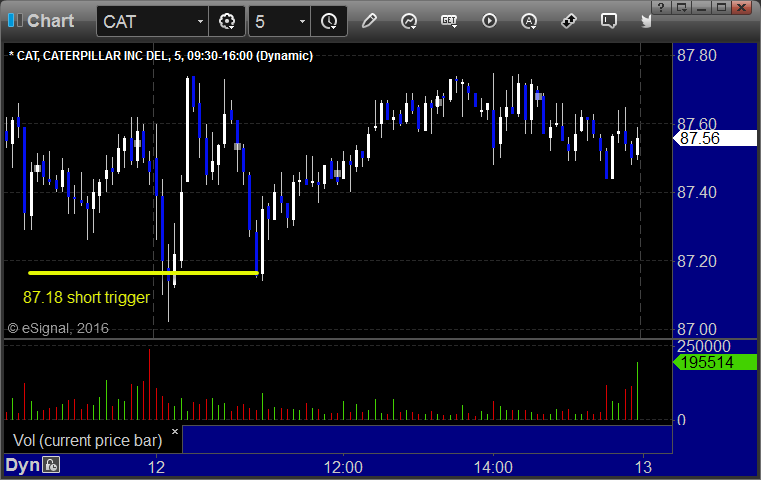
Task: Close the Vol study pane
Action: coord(175,431)
